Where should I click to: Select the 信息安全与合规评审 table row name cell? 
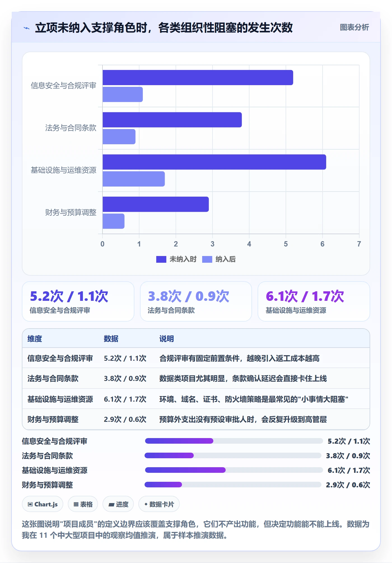(x=60, y=358)
